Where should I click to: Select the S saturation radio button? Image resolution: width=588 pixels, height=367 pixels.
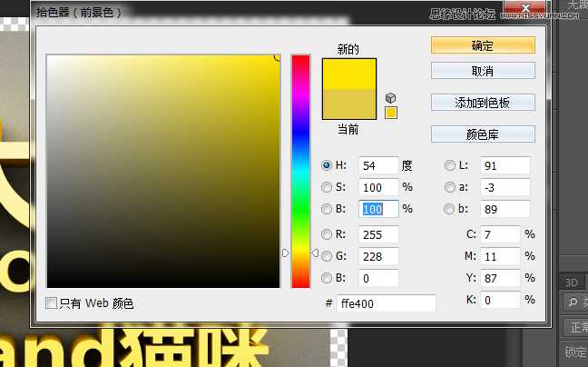tap(328, 187)
